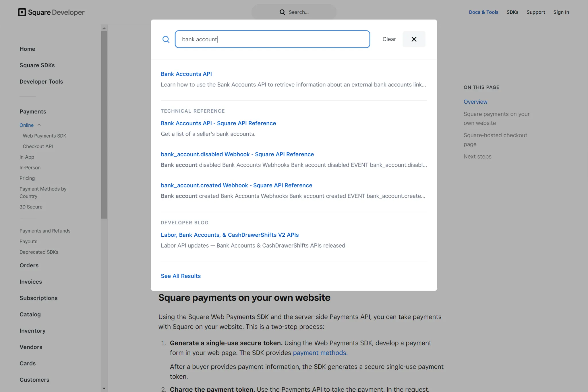This screenshot has width=588, height=392.
Task: Open bank_account.disabled Webhook reference result
Action: pos(237,154)
